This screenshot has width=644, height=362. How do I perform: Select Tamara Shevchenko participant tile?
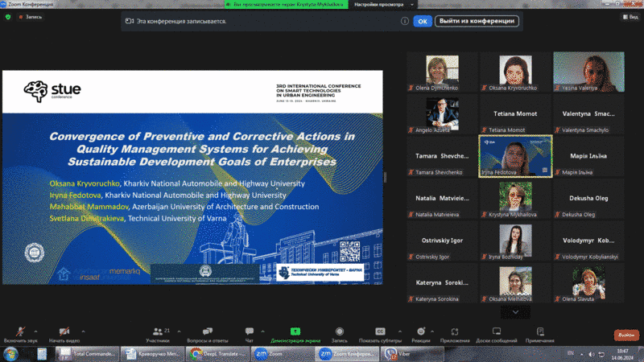click(x=442, y=156)
